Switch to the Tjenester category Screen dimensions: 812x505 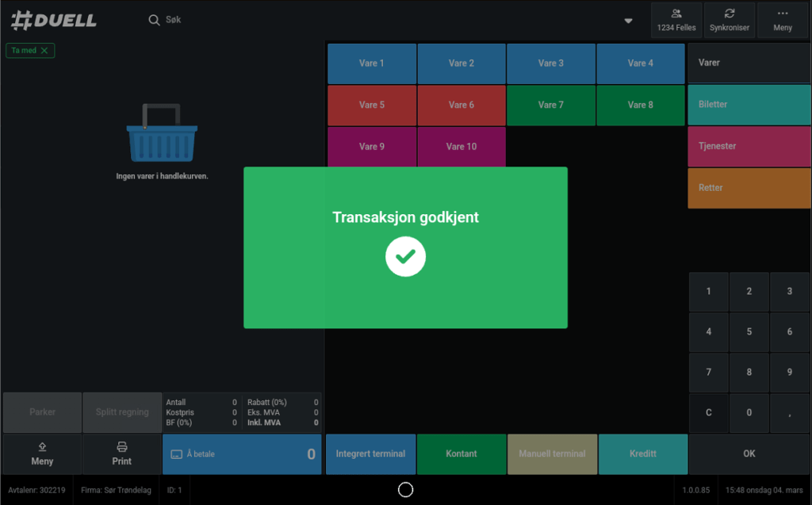(x=748, y=147)
